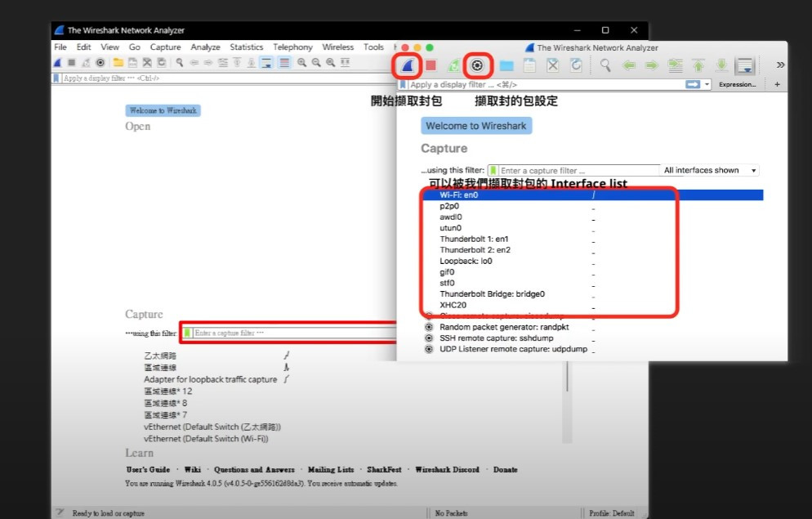Image resolution: width=812 pixels, height=519 pixels.
Task: Open the Analyze menu
Action: (x=205, y=47)
